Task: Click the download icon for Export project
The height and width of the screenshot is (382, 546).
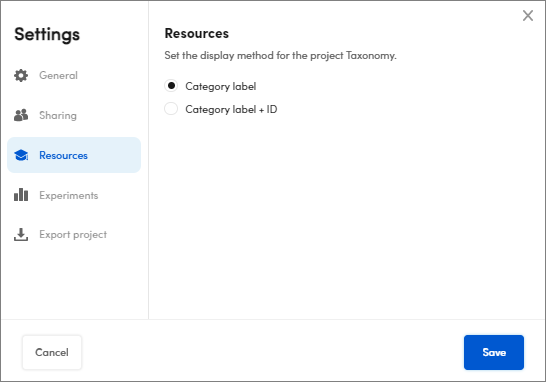Action: pos(21,235)
